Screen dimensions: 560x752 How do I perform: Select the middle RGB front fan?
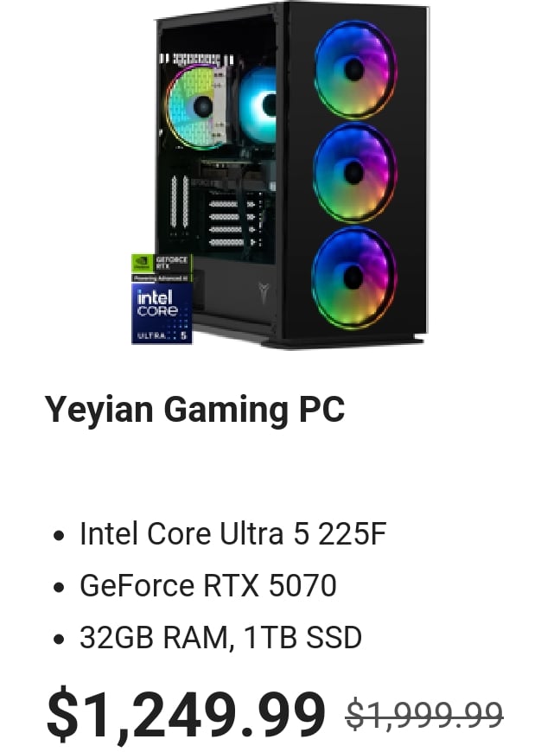click(x=355, y=173)
